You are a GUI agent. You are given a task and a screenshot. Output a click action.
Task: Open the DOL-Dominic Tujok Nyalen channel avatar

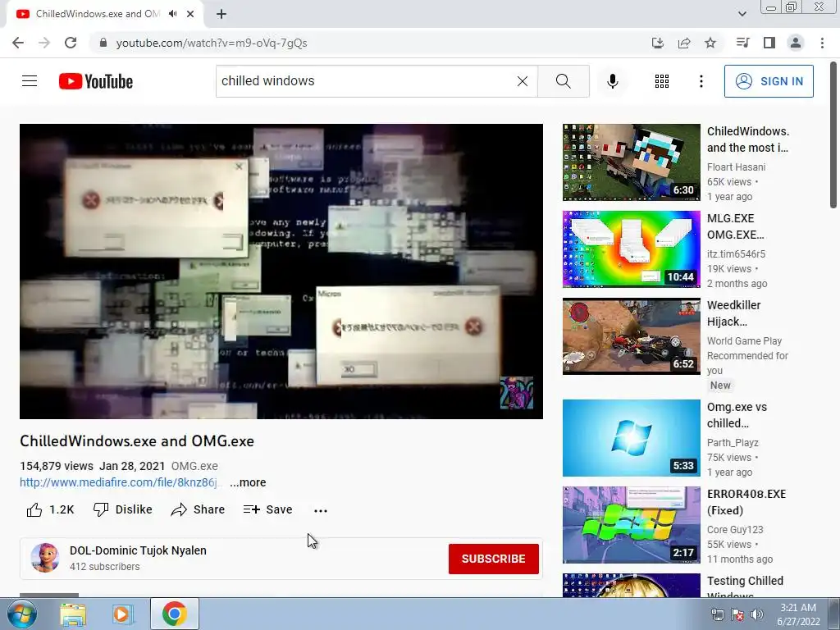45,558
